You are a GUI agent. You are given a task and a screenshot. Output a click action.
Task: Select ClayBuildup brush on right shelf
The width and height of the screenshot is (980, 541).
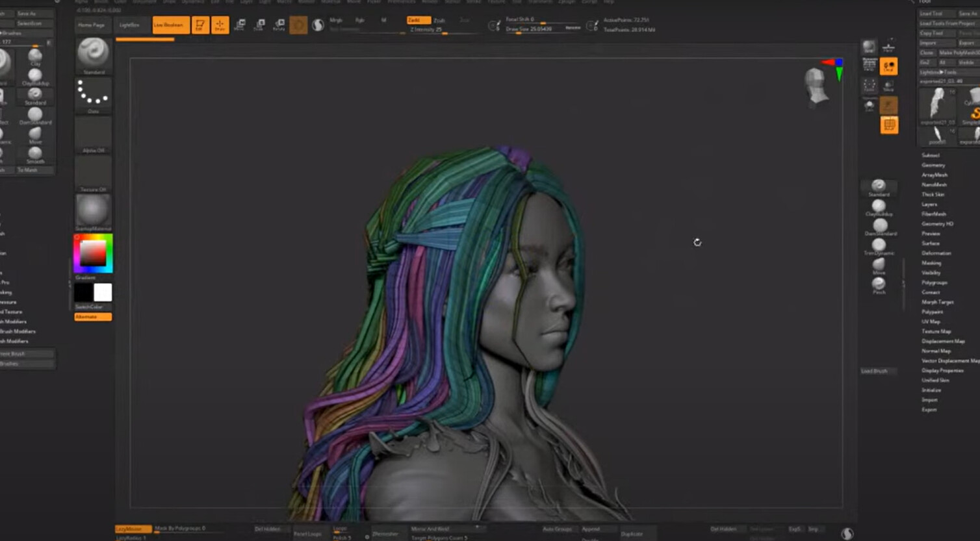tap(879, 208)
